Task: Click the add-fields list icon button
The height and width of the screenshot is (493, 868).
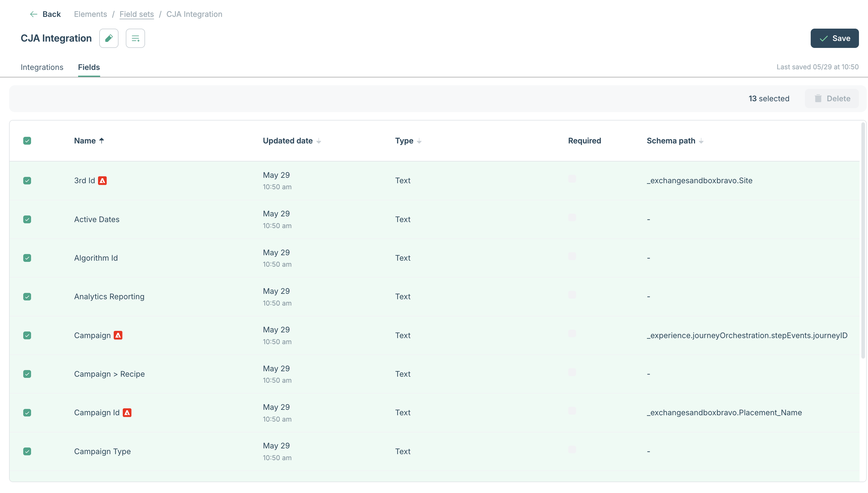Action: [135, 38]
